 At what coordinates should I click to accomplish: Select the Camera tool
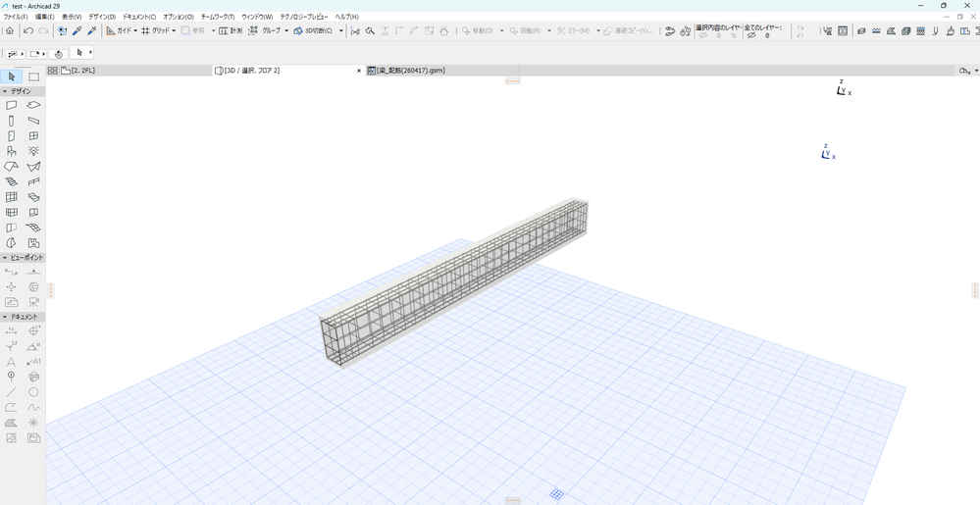click(33, 302)
